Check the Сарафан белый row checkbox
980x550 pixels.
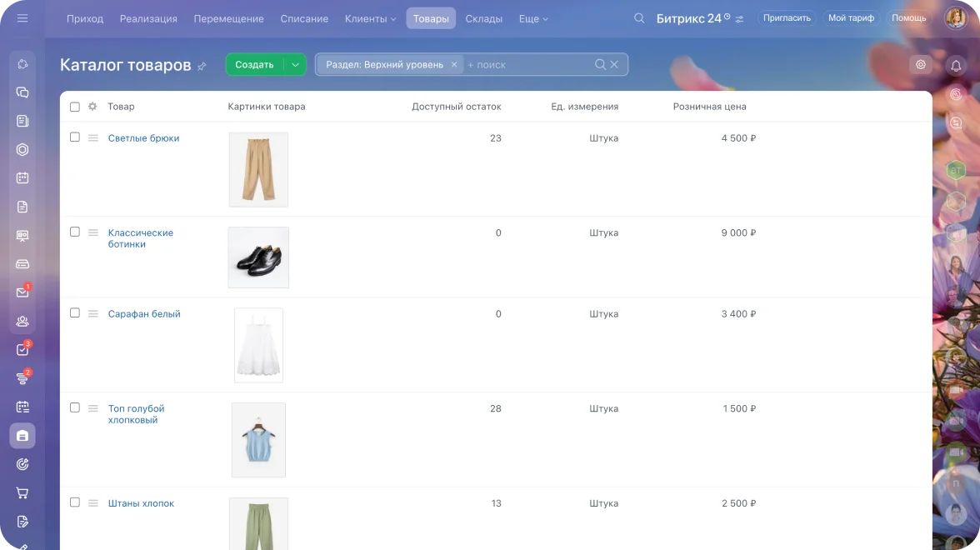75,312
